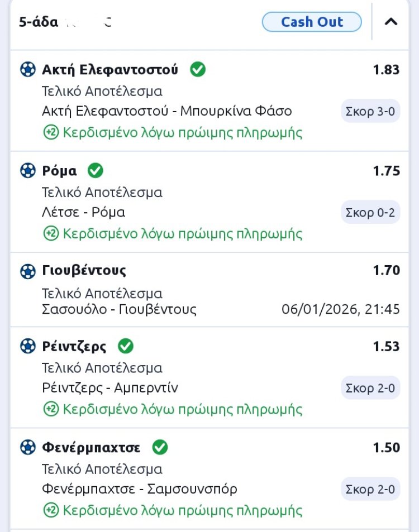The width and height of the screenshot is (419, 532).
Task: Open the Ρέιντζερς - Αμπερντίν match
Action: 110,388
